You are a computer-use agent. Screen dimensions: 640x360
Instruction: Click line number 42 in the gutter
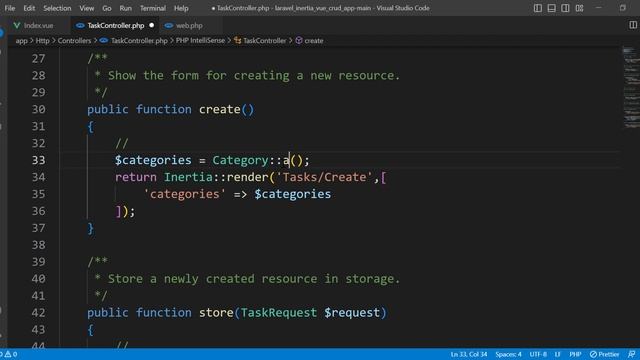pyautogui.click(x=38, y=313)
